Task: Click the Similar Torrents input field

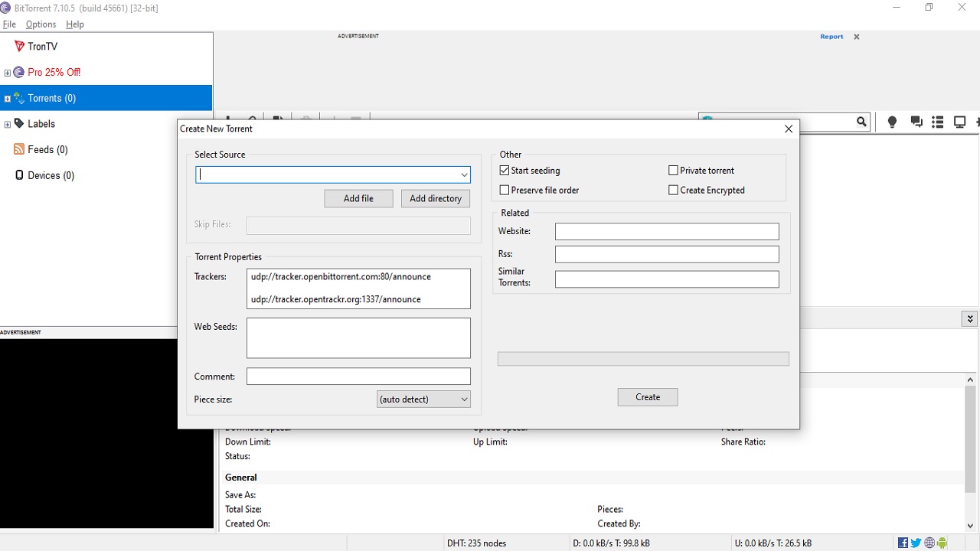Action: 667,279
